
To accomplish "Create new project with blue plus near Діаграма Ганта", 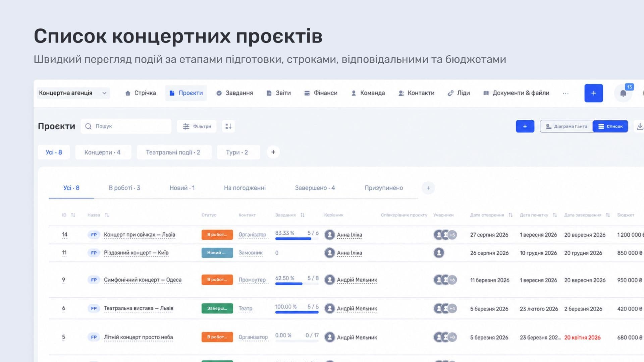I will [525, 126].
